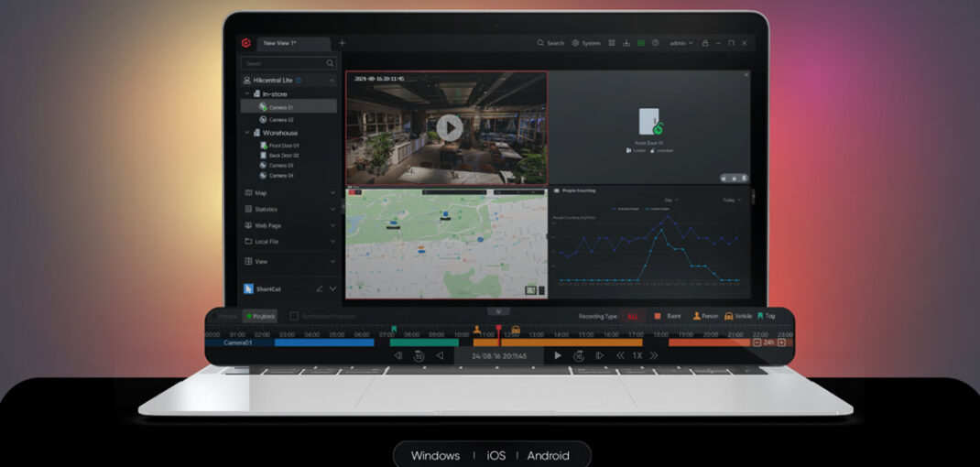Click the lock icon next to admin
980x467 pixels.
click(705, 43)
